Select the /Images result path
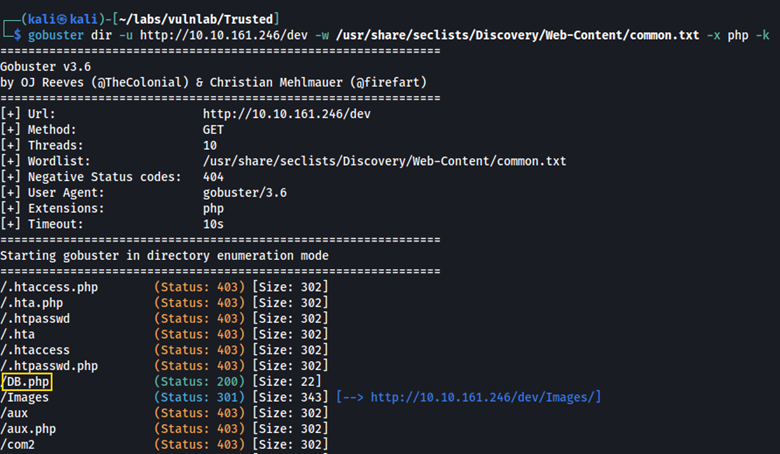 click(25, 397)
